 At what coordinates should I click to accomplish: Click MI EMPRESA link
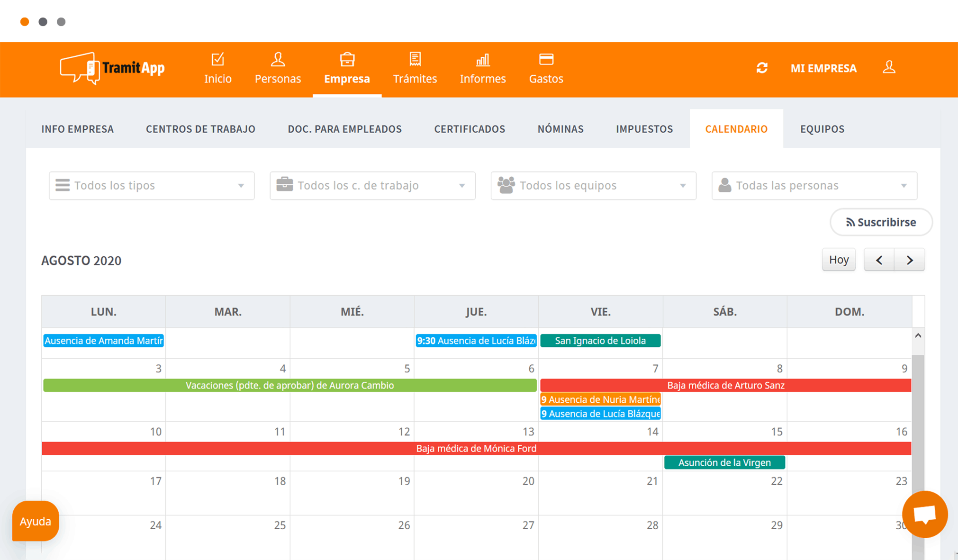[823, 68]
